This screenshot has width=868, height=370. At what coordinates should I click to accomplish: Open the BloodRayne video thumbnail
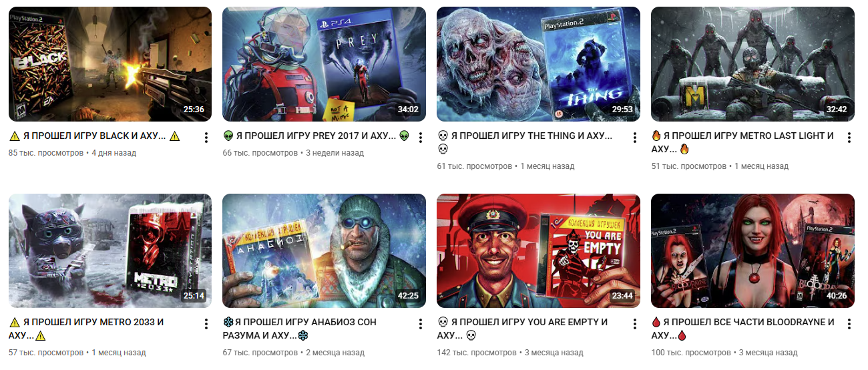(x=753, y=250)
